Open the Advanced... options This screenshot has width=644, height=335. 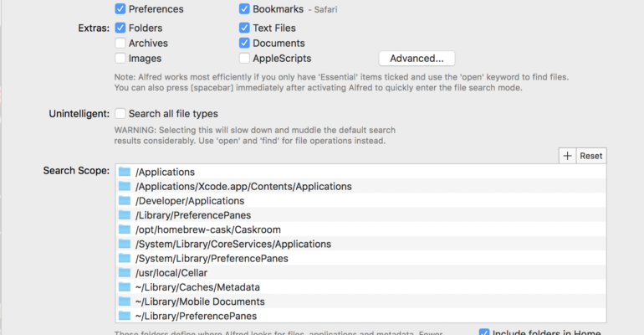417,59
